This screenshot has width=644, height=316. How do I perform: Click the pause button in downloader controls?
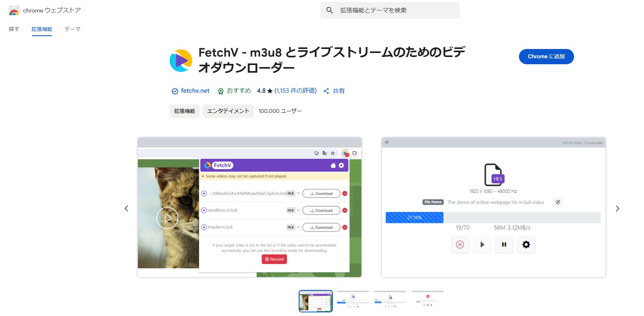pos(504,245)
